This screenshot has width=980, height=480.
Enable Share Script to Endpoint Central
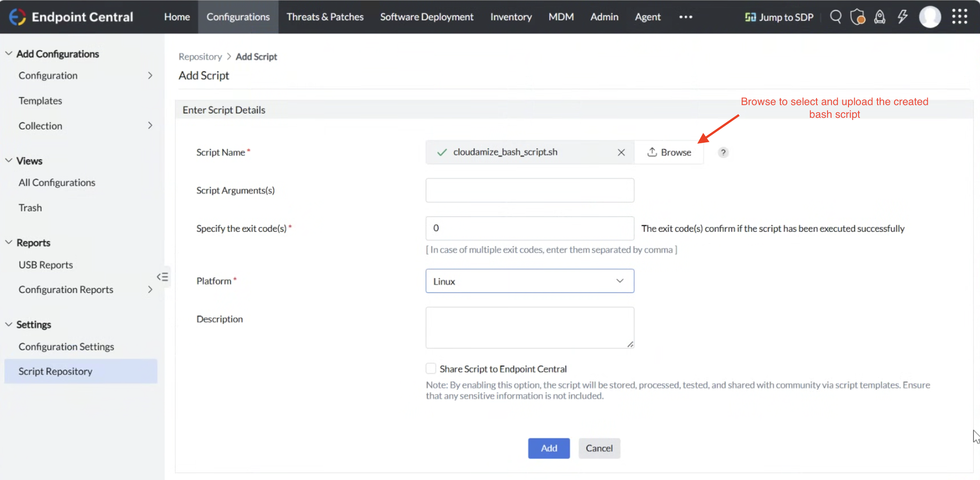(x=431, y=369)
